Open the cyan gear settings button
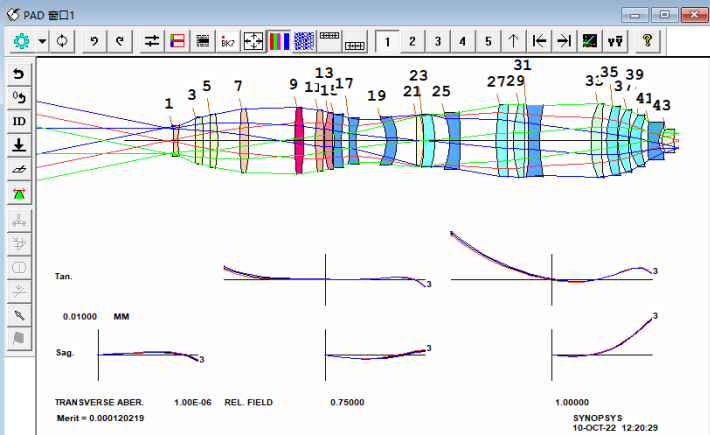This screenshot has height=435, width=710. click(x=21, y=42)
